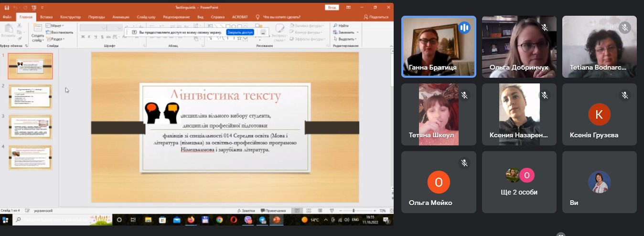Expand the Выделить select dropdown
Screen dimensions: 644x236
point(345,39)
